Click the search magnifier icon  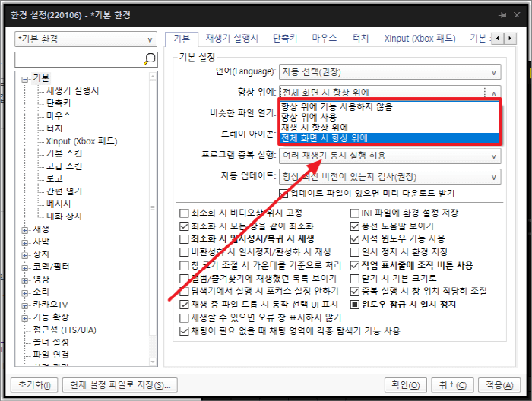point(149,59)
